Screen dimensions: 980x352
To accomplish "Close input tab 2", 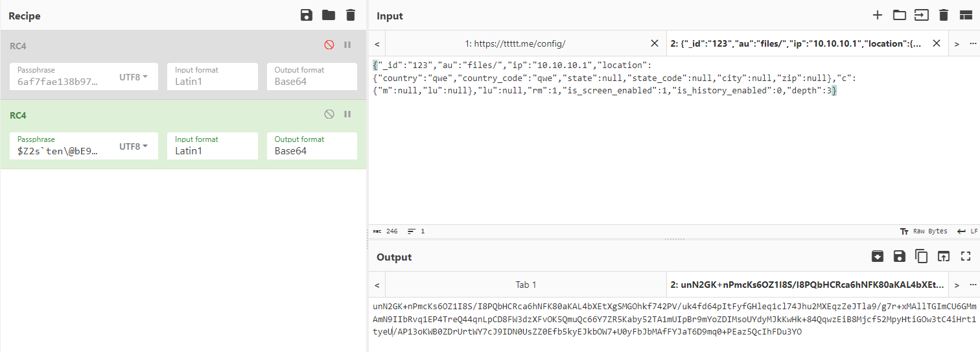I will coord(936,43).
